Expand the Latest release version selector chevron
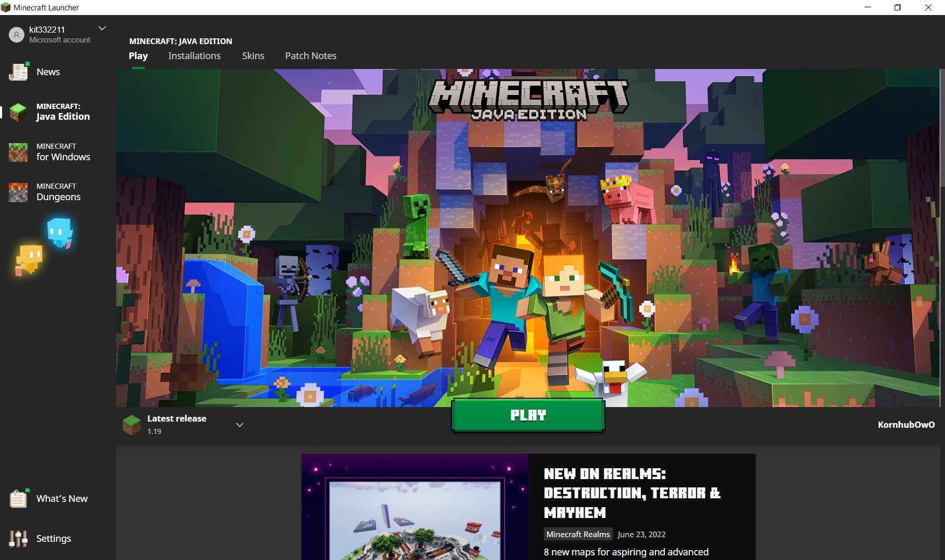This screenshot has height=560, width=945. 240,425
